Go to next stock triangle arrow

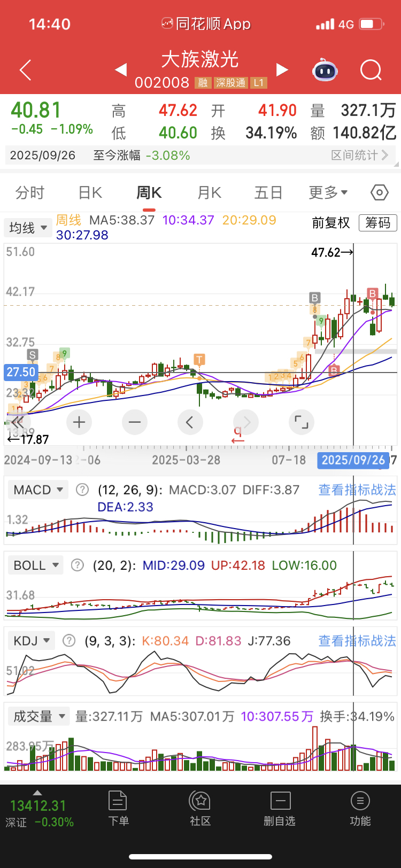point(282,70)
